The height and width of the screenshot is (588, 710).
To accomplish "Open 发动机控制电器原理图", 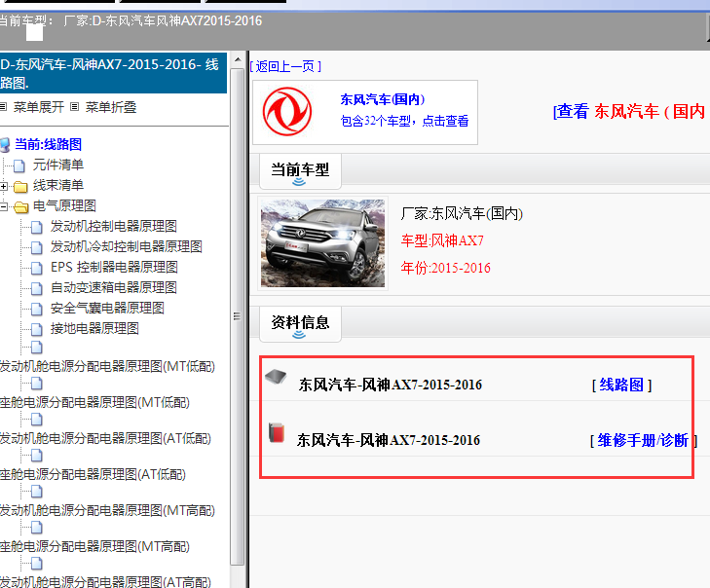I will 114,226.
